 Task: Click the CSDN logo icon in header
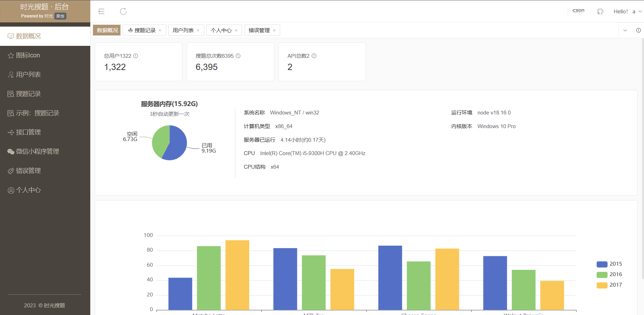tap(578, 11)
